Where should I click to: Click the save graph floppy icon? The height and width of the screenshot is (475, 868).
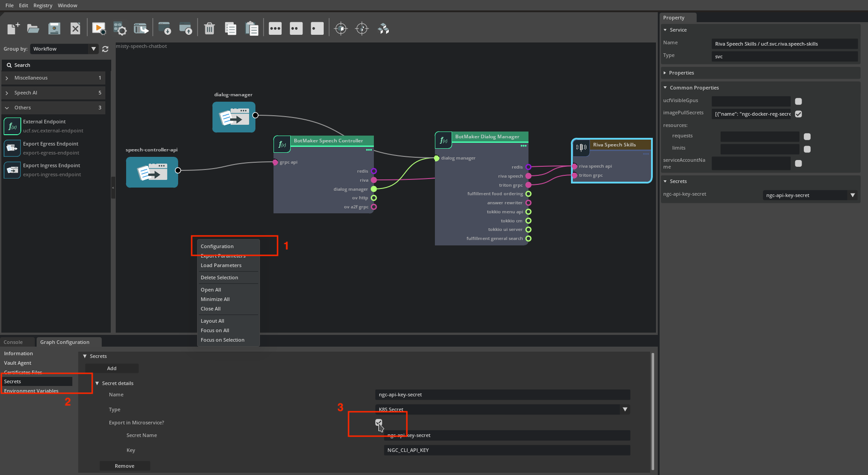coord(54,29)
